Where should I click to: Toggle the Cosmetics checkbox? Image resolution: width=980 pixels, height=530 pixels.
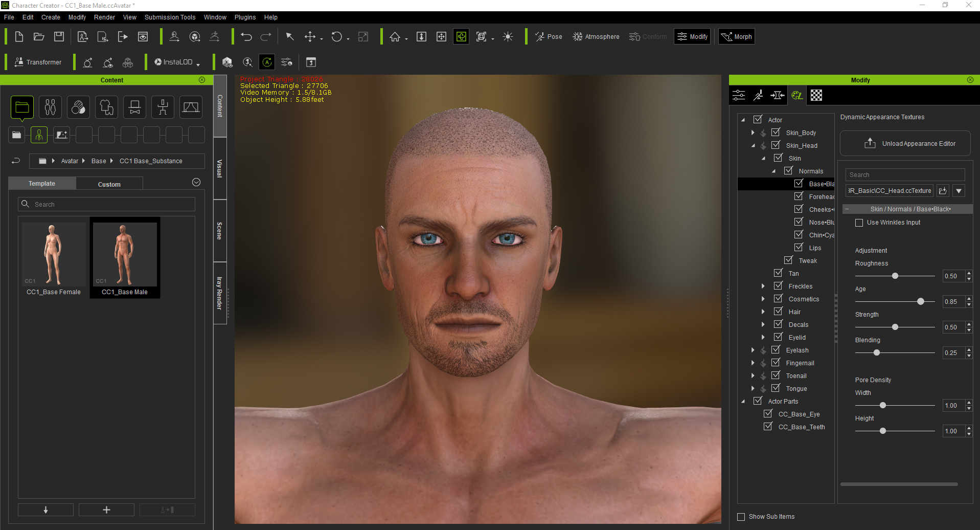778,299
